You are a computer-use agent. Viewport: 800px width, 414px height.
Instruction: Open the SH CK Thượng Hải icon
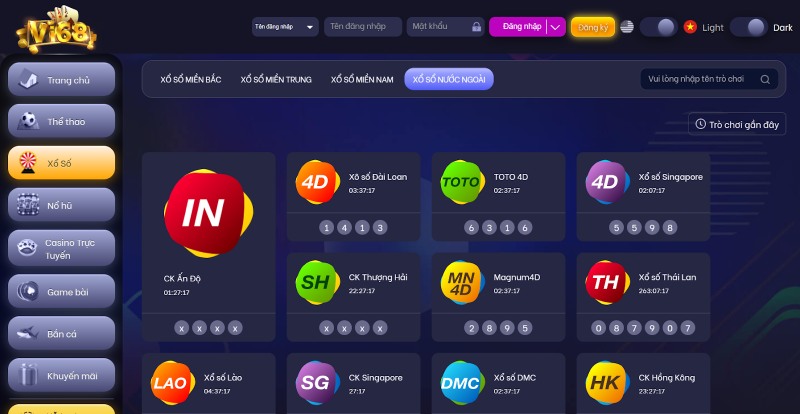point(317,283)
